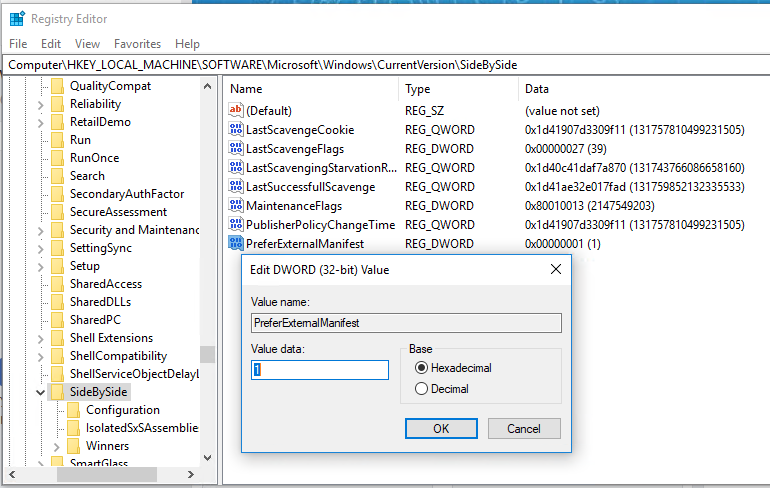Viewport: 770px width, 488px height.
Task: Click the SharedPC folder icon
Action: pos(57,320)
